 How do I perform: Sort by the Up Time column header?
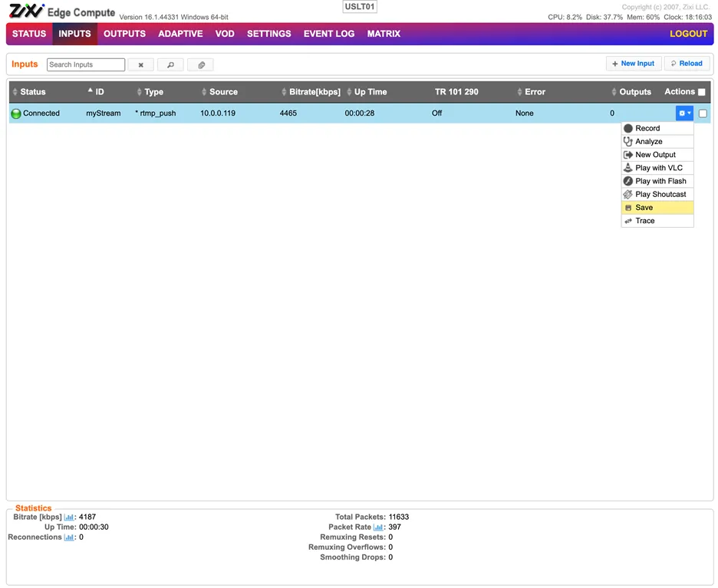coord(367,92)
